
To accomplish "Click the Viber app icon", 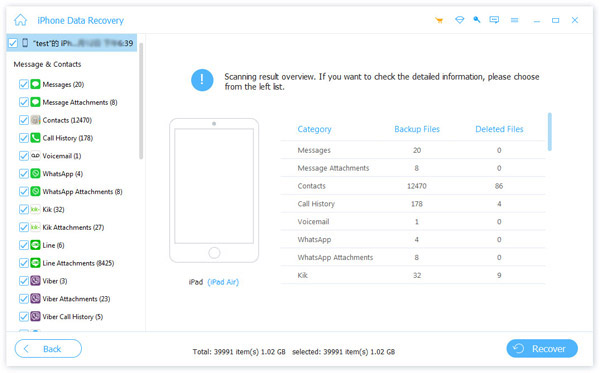I will click(35, 281).
